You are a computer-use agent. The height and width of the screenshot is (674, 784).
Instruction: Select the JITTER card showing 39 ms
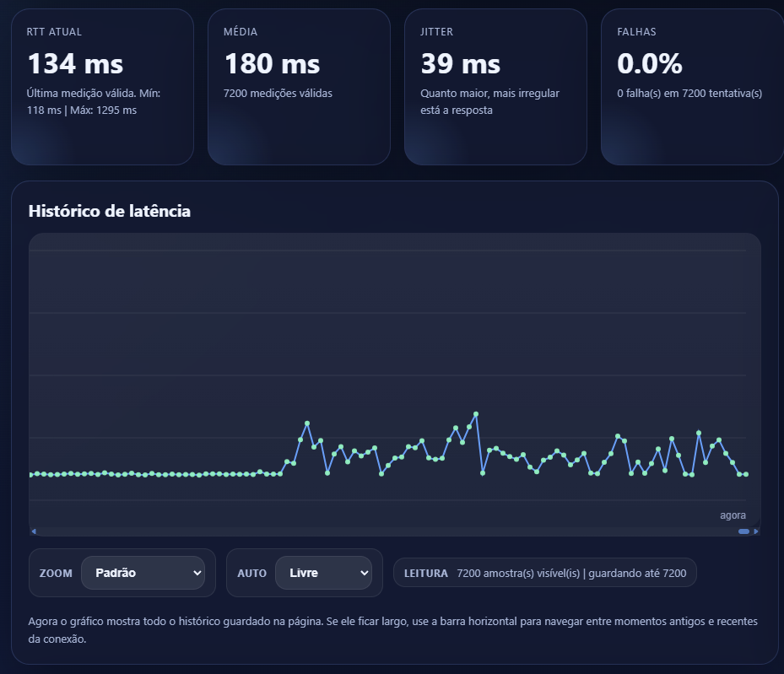(495, 84)
